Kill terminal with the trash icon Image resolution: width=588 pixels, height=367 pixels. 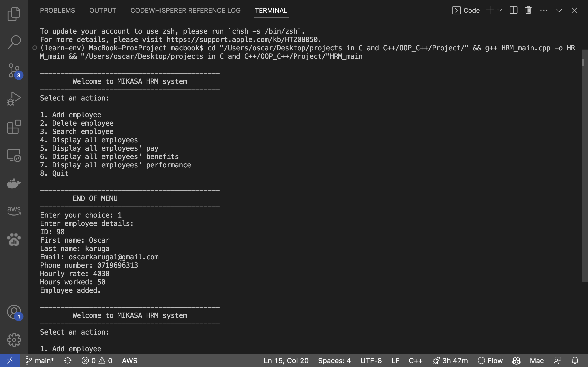(x=528, y=10)
